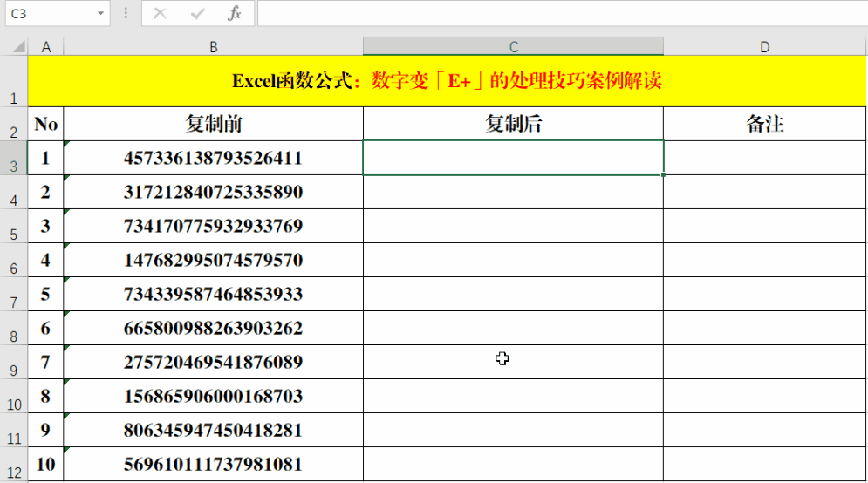The height and width of the screenshot is (483, 868).
Task: Select empty 复制后 cell beside 317212840725335890
Action: (x=514, y=192)
